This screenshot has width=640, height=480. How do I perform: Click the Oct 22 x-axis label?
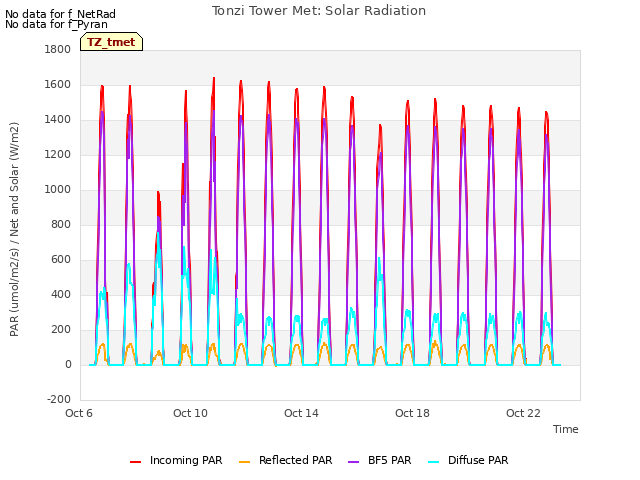[523, 413]
